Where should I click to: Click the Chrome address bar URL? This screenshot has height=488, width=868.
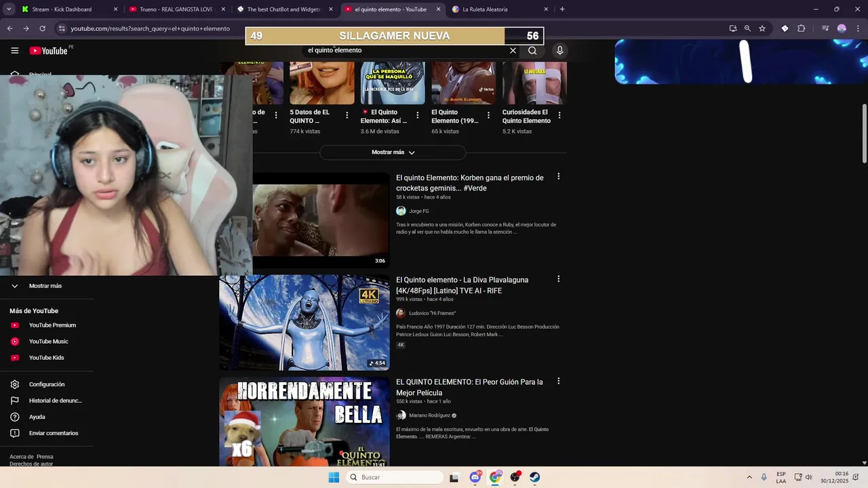click(x=151, y=28)
